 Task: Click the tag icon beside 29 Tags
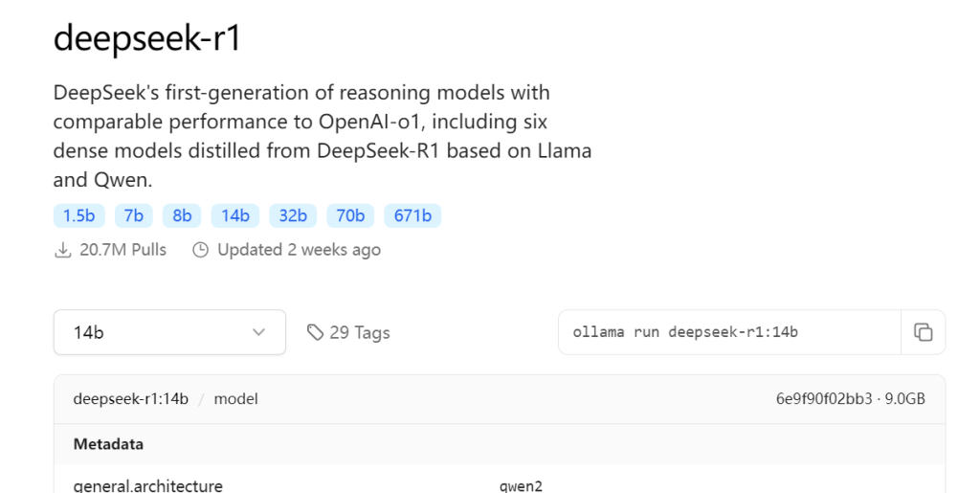pyautogui.click(x=315, y=332)
